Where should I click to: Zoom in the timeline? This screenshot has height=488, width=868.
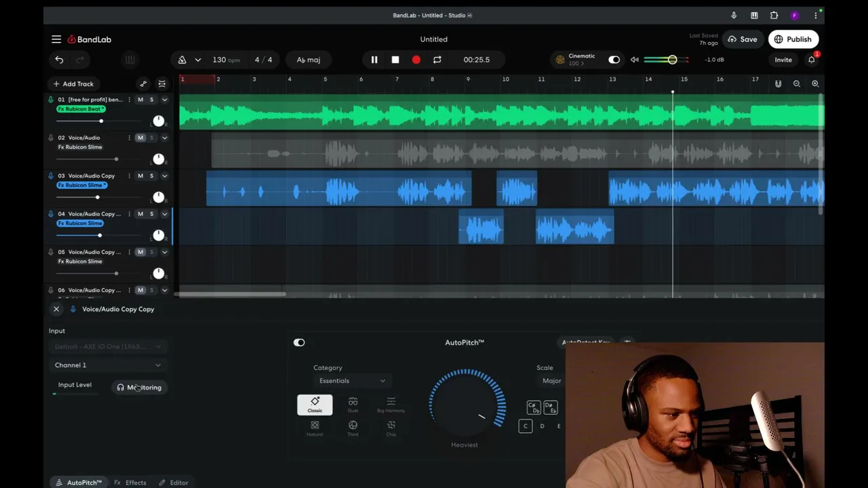[x=815, y=84]
